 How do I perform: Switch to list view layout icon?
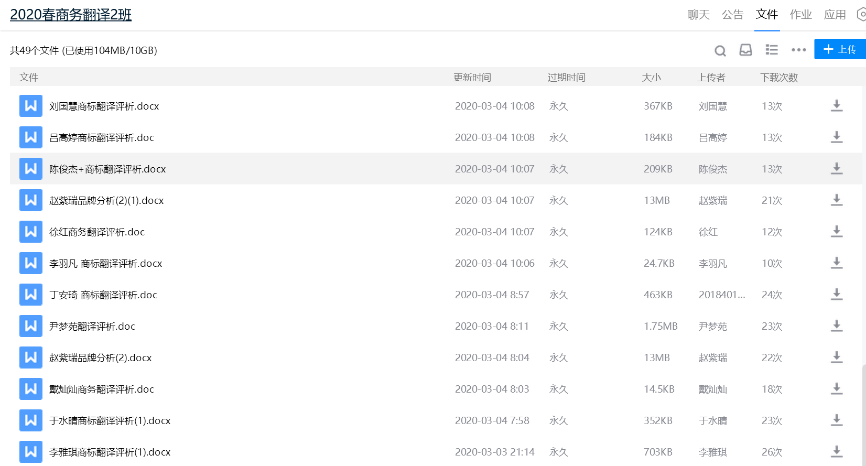(772, 50)
